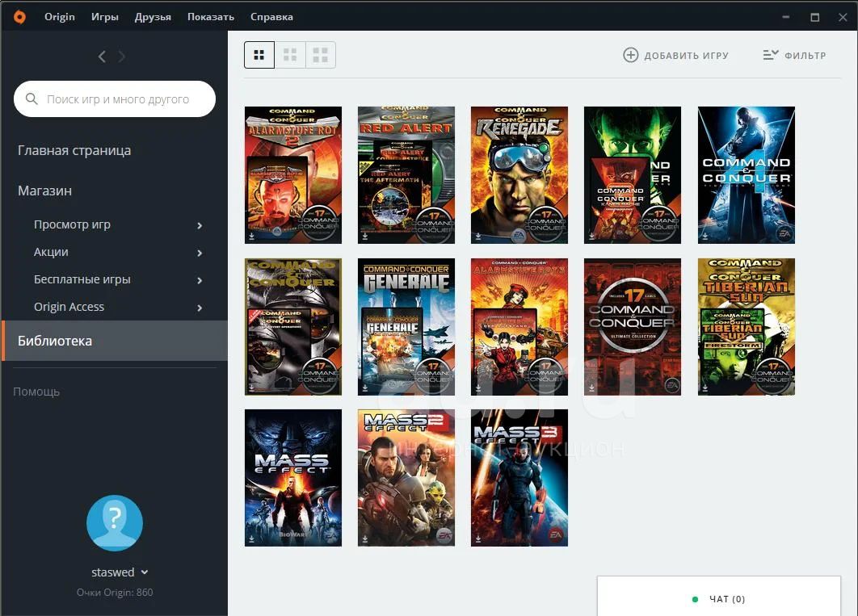Image resolution: width=858 pixels, height=616 pixels.
Task: Open Command & Conquer 4 tile
Action: click(x=747, y=175)
